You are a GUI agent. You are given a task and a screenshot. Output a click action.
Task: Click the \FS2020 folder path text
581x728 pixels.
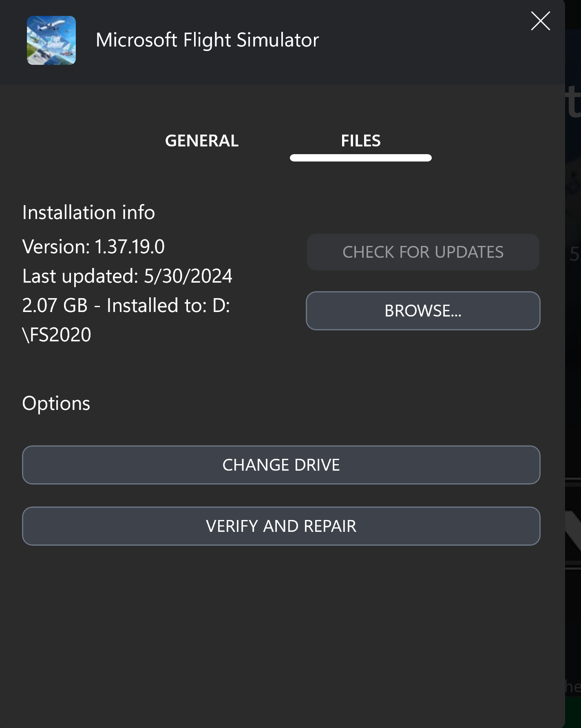(x=57, y=335)
